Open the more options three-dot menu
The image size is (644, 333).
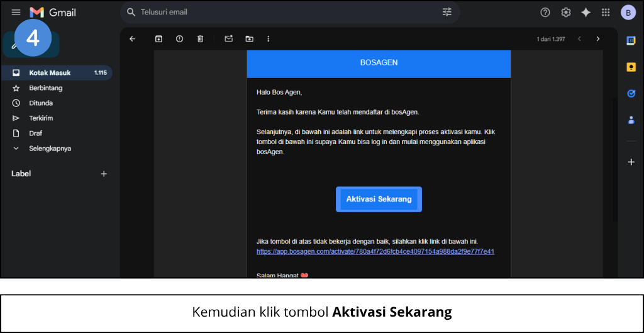click(x=269, y=38)
